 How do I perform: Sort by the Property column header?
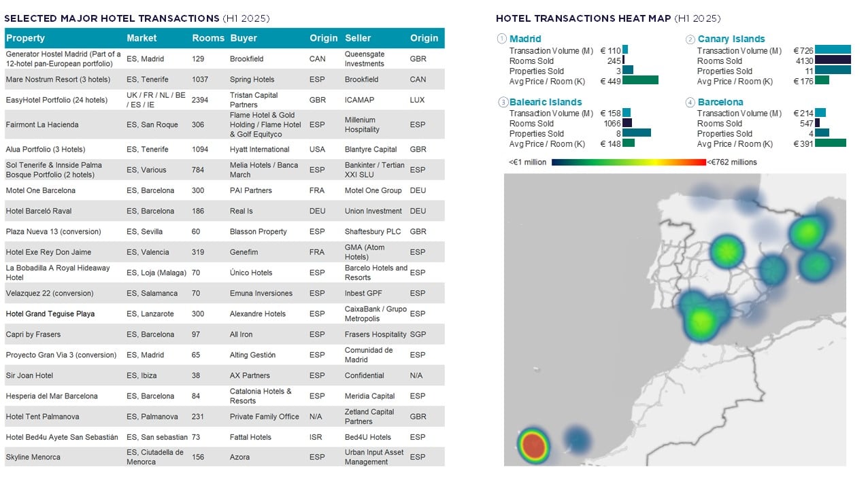[26, 38]
